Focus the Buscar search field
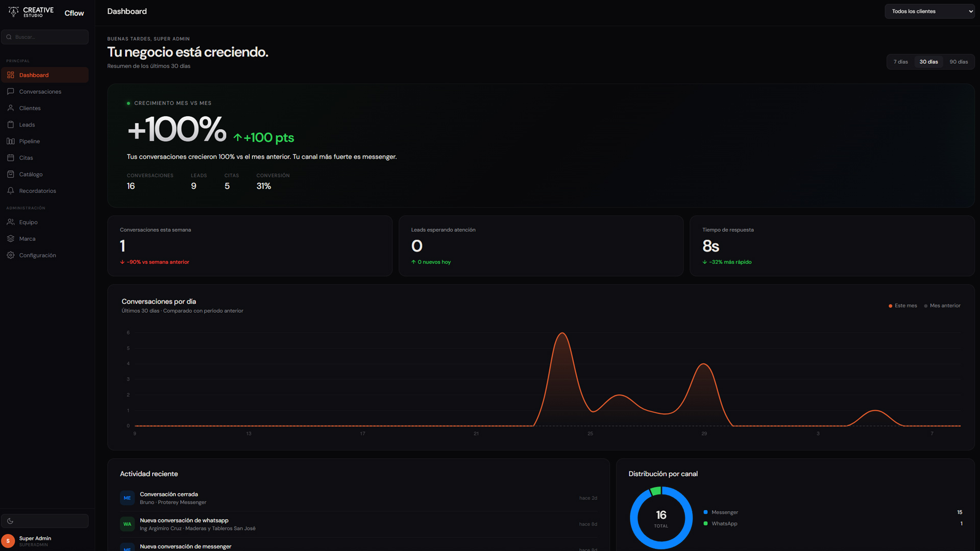Viewport: 980px width, 551px height. [x=45, y=37]
